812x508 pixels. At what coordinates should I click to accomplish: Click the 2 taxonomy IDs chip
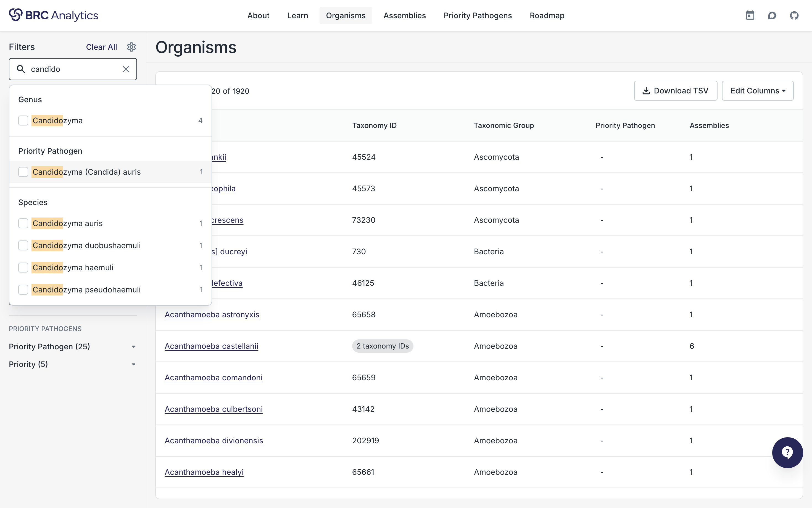pos(382,346)
